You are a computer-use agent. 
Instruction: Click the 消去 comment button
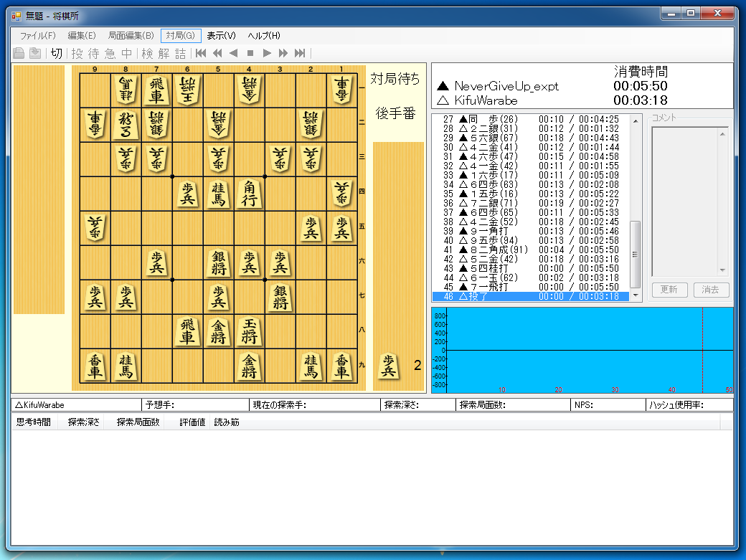coord(711,290)
